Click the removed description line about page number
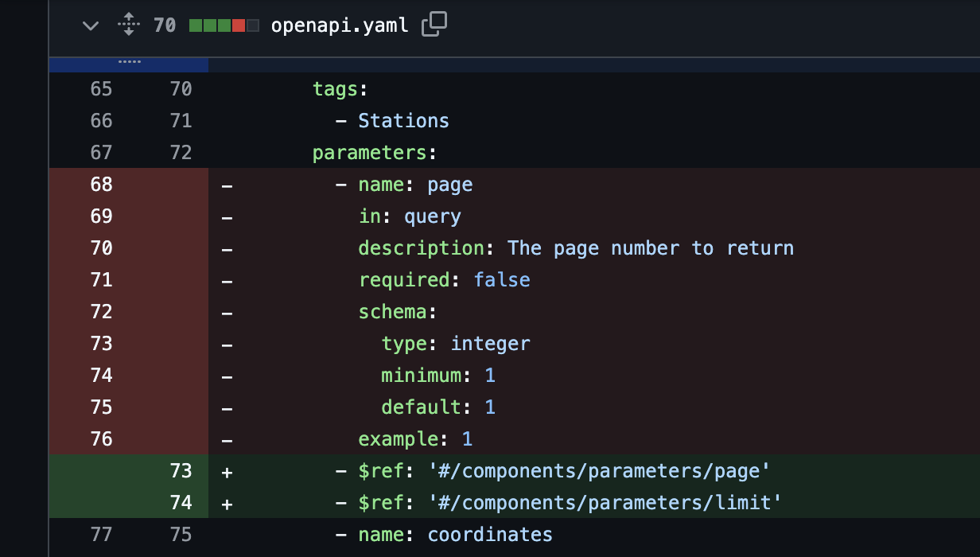The height and width of the screenshot is (557, 980). point(576,248)
